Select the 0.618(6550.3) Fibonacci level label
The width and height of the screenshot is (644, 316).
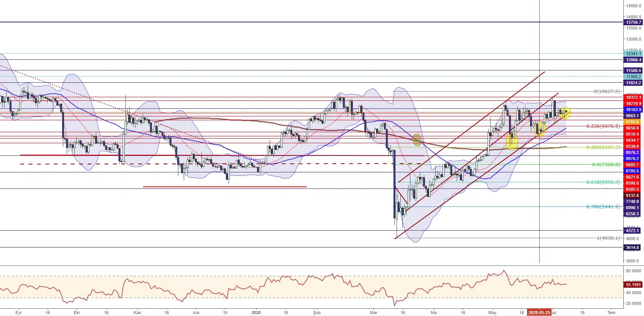click(603, 182)
